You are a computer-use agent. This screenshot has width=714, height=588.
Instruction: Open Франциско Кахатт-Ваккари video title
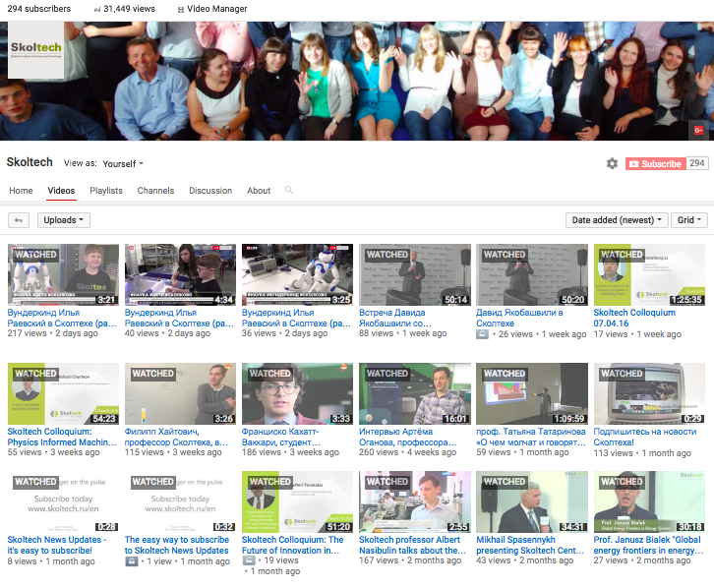coord(281,437)
